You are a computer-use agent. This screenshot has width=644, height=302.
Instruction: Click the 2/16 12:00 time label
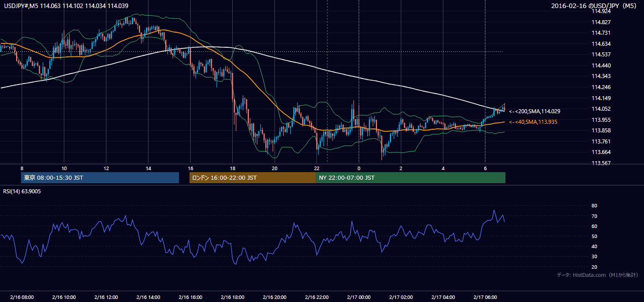(x=106, y=297)
